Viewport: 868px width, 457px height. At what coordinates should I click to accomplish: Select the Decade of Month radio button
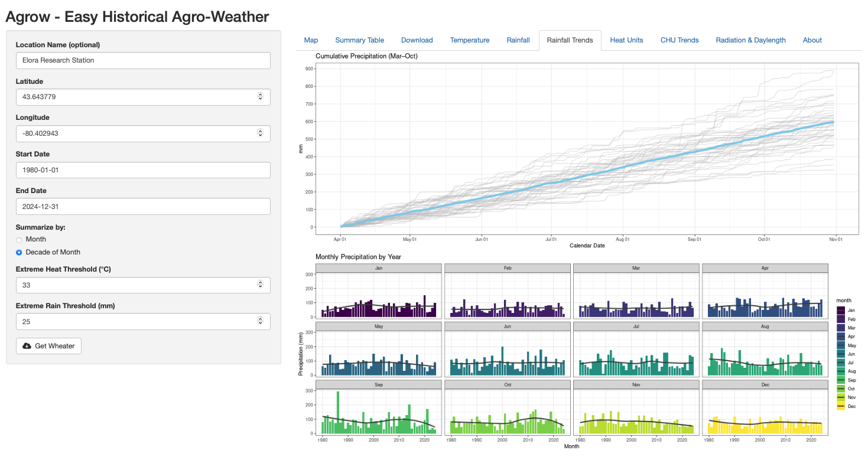19,253
